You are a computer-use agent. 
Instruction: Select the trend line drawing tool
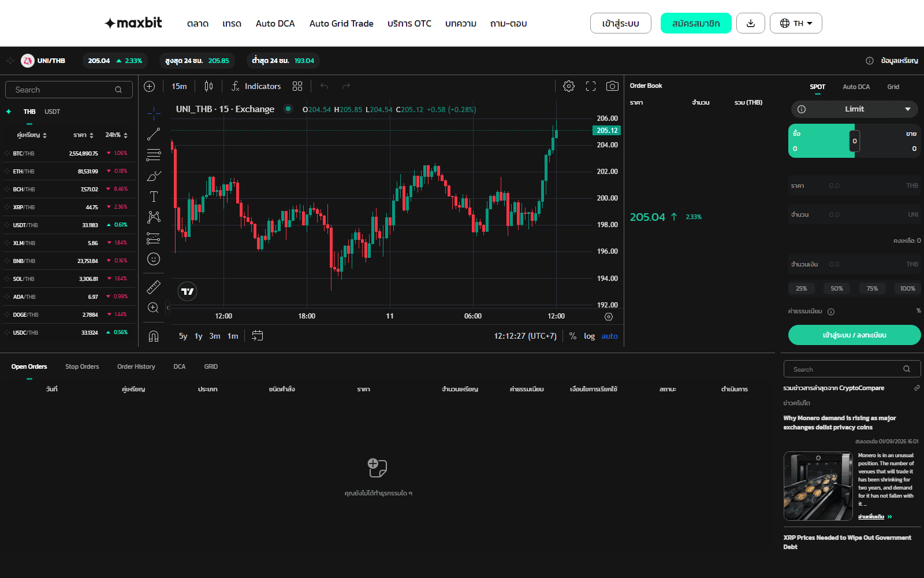[x=154, y=134]
